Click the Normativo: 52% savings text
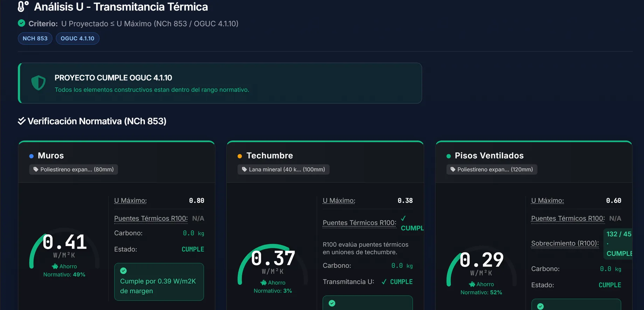This screenshot has width=644, height=310. coord(481,292)
